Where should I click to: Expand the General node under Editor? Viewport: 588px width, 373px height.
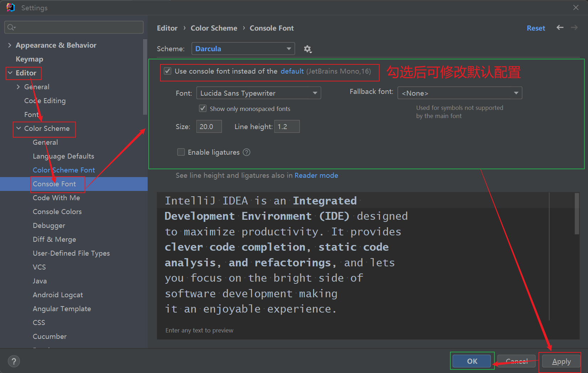click(x=18, y=87)
